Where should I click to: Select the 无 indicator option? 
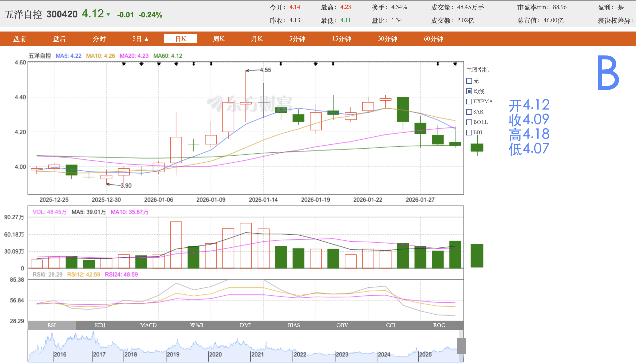(x=469, y=81)
